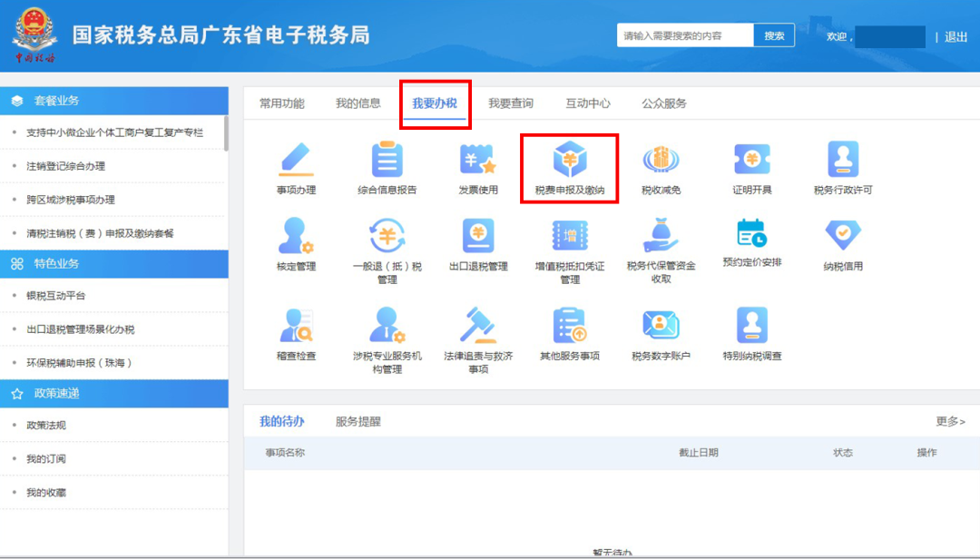Screen dimensions: 980x559
Task: Open the 预约定价安排 calendar icon
Action: 752,233
